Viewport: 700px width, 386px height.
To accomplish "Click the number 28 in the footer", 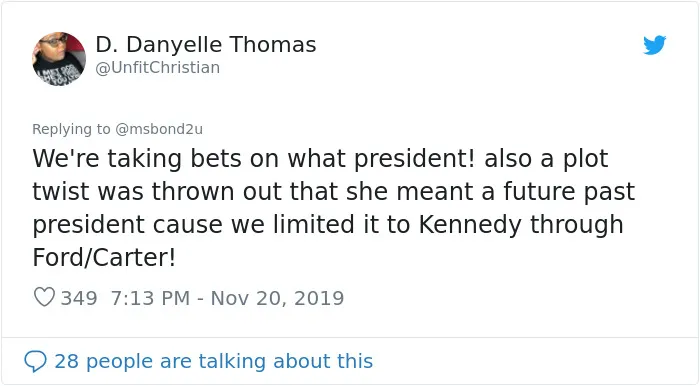I will 67,361.
